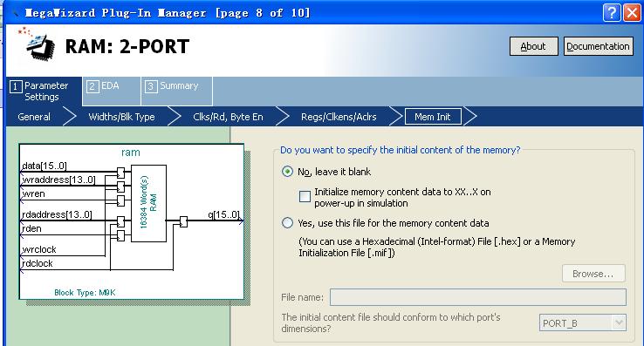644x346 pixels.
Task: Click the arrow after Clks/Rd, Byte En
Action: [x=283, y=117]
